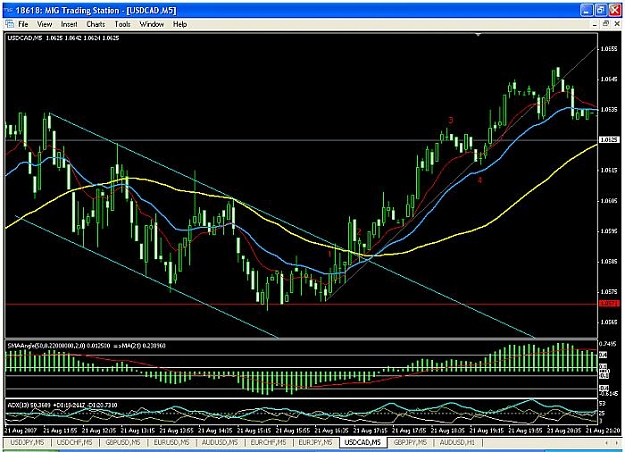Open the Tools menu
625x452 pixels.
pyautogui.click(x=122, y=24)
